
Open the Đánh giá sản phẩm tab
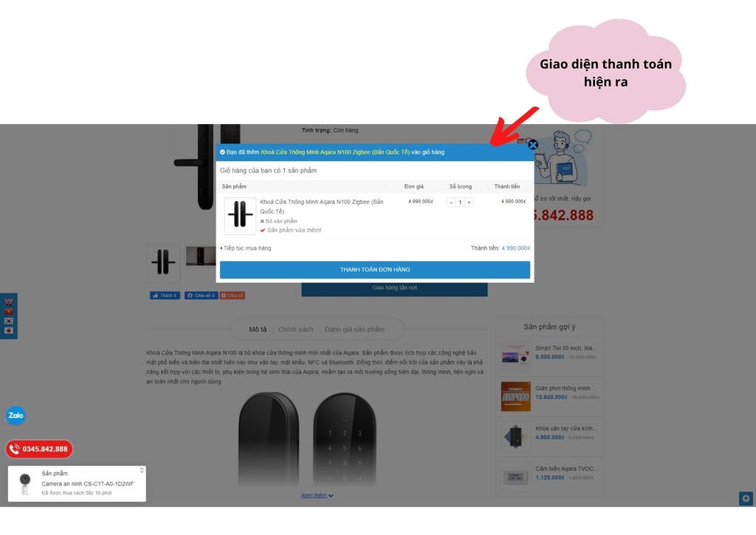pos(354,330)
